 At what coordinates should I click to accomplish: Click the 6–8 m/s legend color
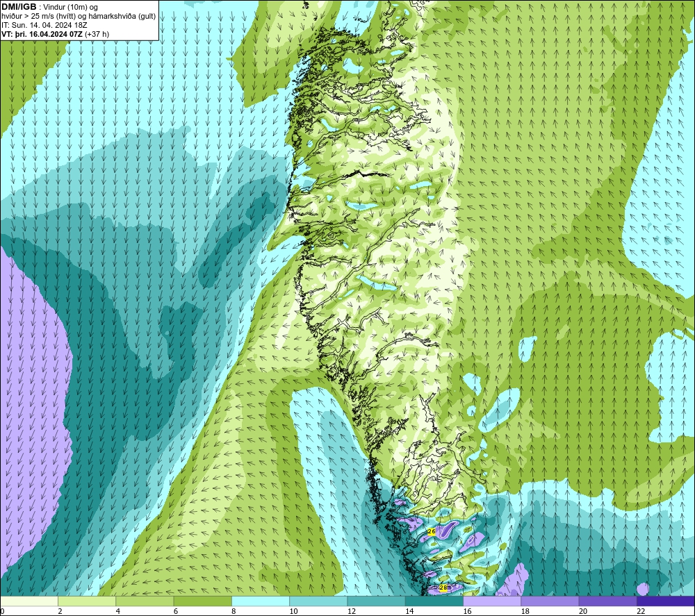(202, 601)
